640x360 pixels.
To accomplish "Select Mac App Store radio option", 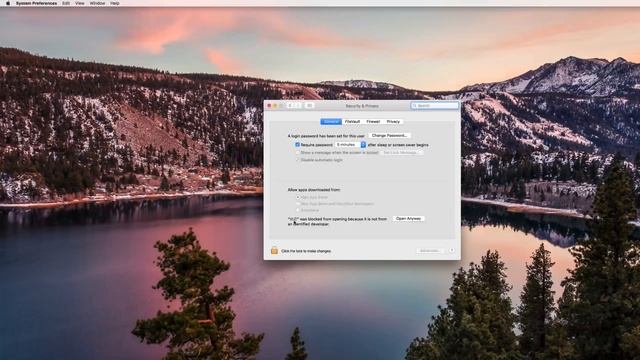I will tap(298, 197).
